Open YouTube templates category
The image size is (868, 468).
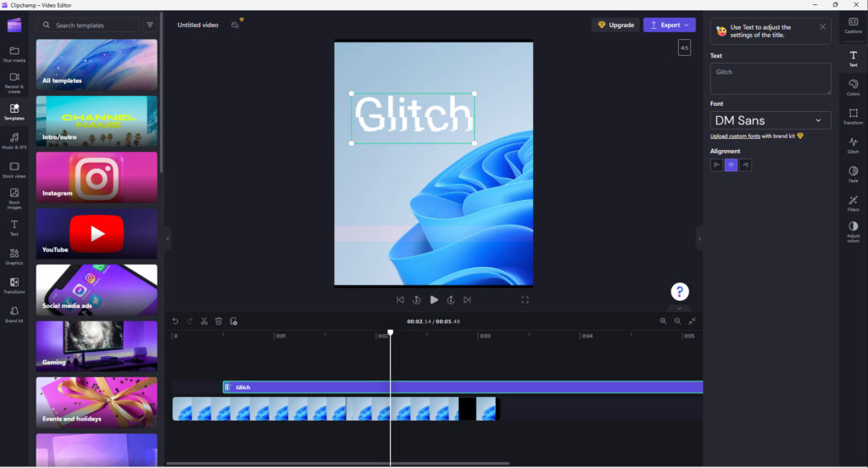coord(97,233)
